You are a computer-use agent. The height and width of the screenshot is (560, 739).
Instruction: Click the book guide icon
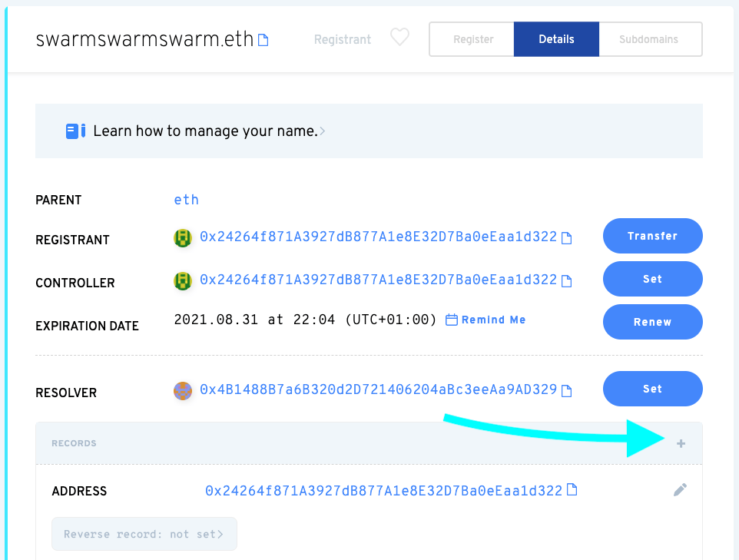(x=75, y=131)
